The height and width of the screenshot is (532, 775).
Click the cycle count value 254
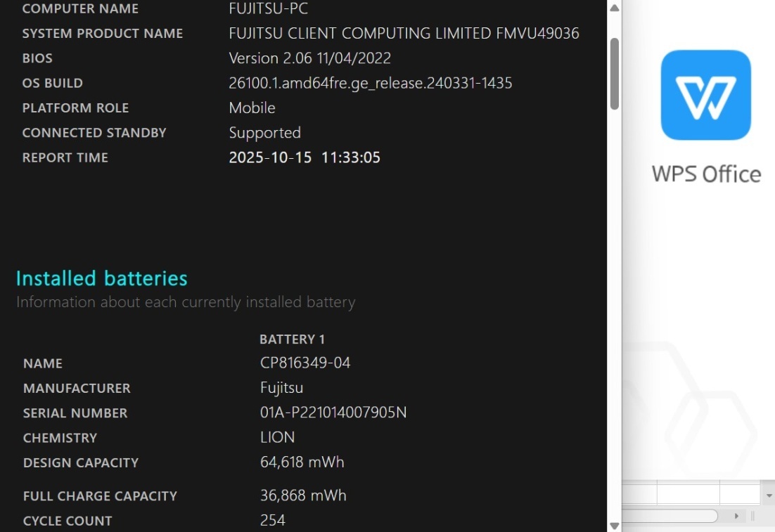click(273, 521)
